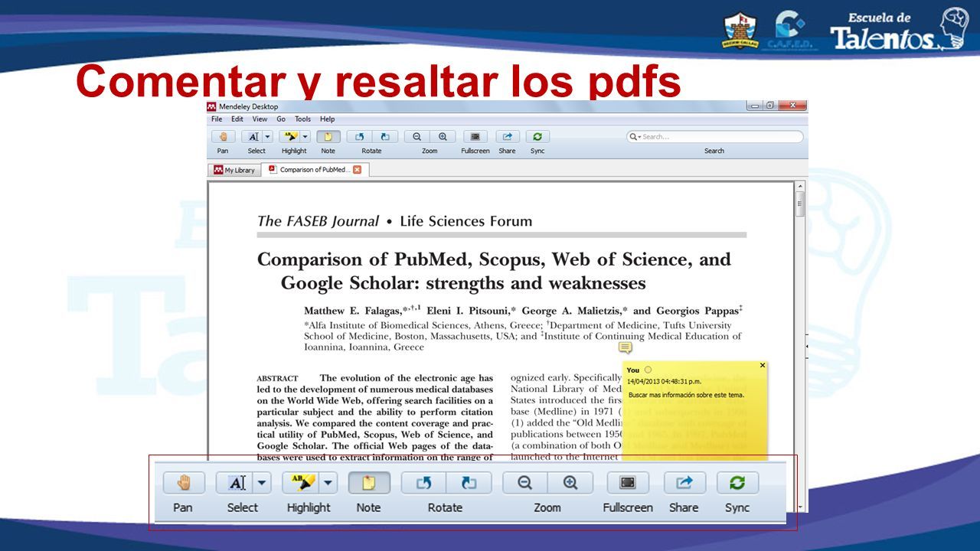Open the search magnifier options dropdown
This screenshot has width=980, height=551.
634,137
